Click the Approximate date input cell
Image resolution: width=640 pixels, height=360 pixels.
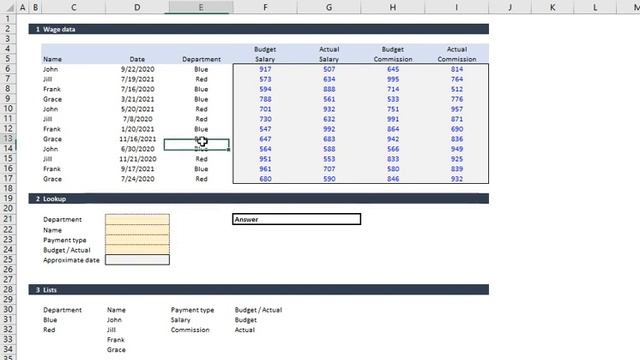click(137, 260)
